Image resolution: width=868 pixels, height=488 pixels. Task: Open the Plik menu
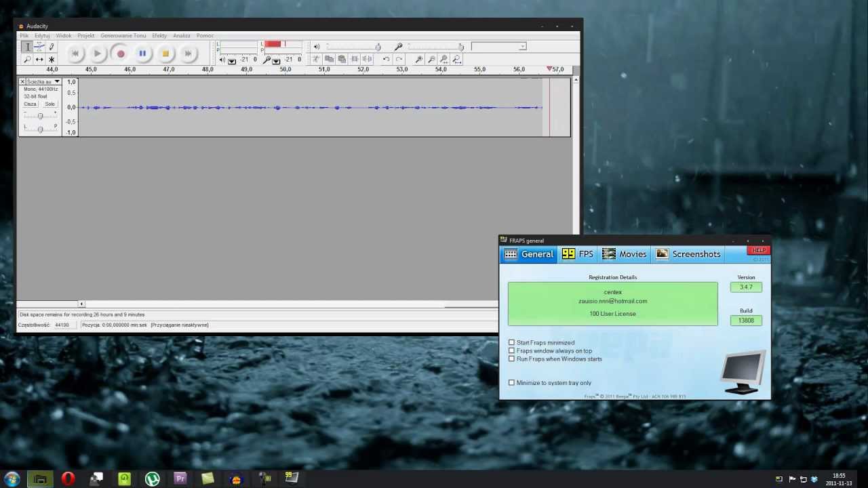point(24,36)
